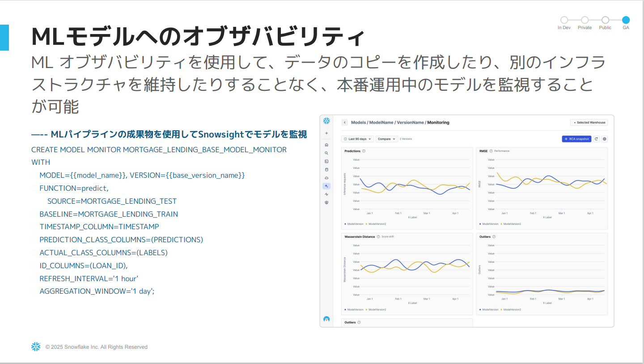
Task: Click the MLモデルへのオブザバビリティ slide title
Action: [198, 37]
